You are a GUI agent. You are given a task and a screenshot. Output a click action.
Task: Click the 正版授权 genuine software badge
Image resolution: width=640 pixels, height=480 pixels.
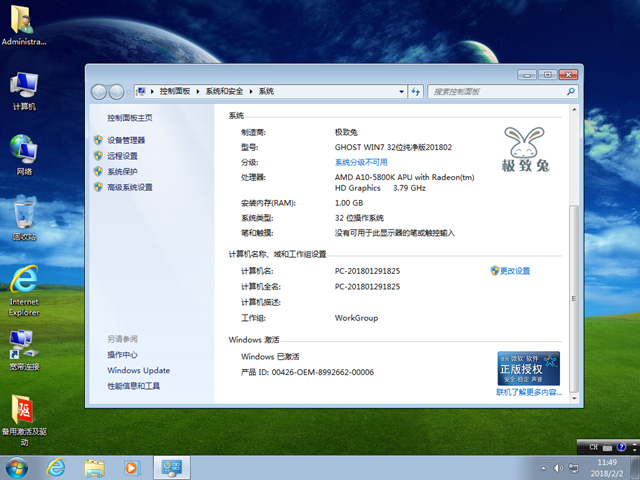(x=529, y=368)
